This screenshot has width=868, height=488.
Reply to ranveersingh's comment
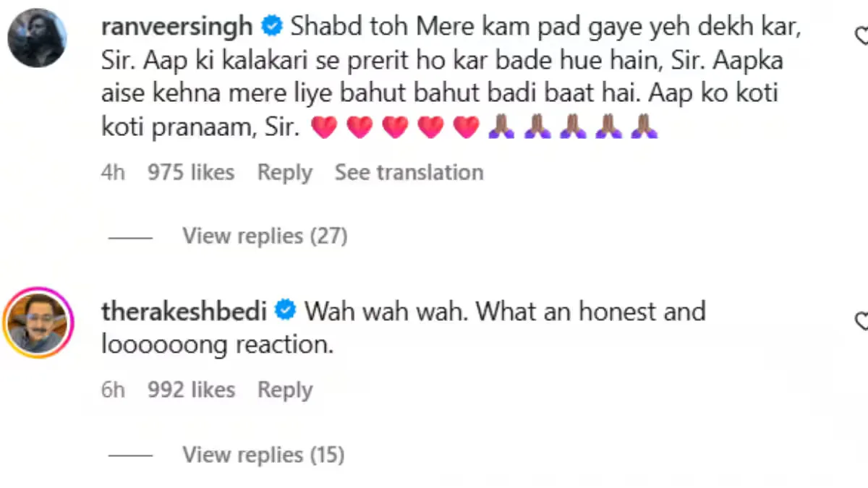(x=284, y=172)
